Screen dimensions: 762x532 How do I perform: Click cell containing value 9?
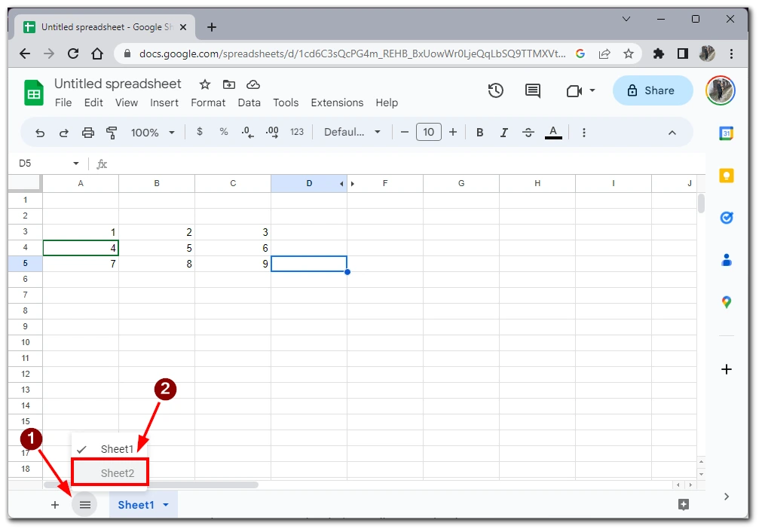pos(233,264)
